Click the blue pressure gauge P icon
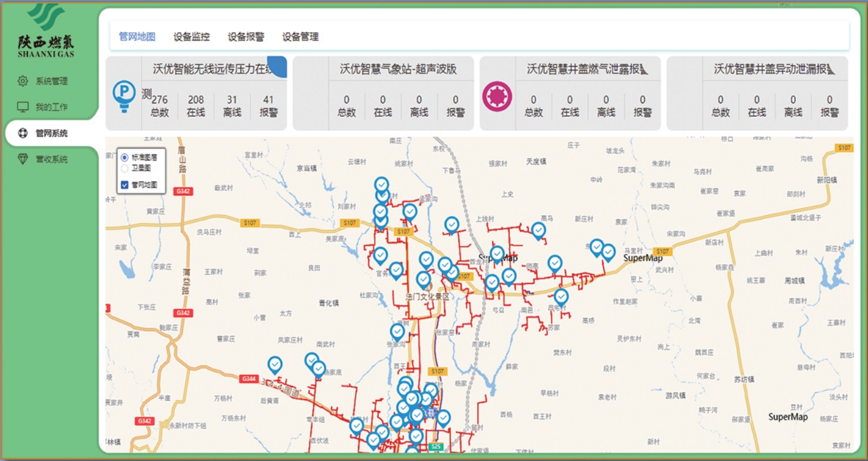The image size is (868, 461). pyautogui.click(x=124, y=96)
